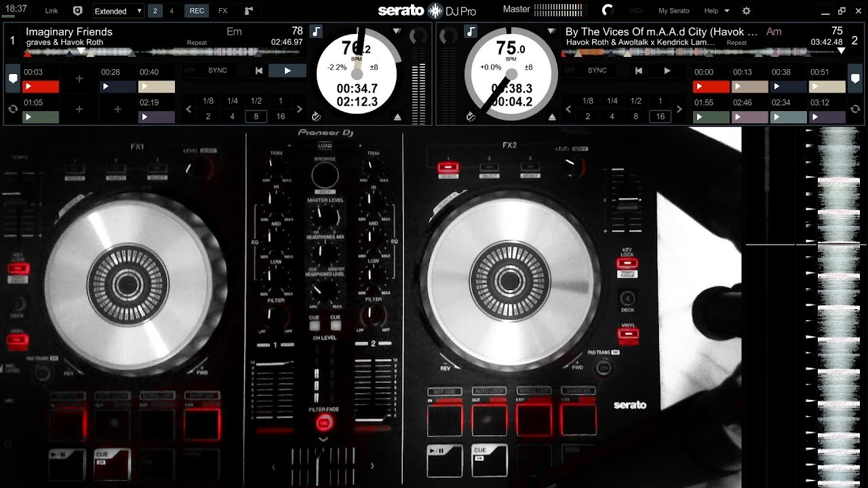Add cue in empty slot right of 00:03
This screenshot has height=488, width=868.
[x=79, y=79]
